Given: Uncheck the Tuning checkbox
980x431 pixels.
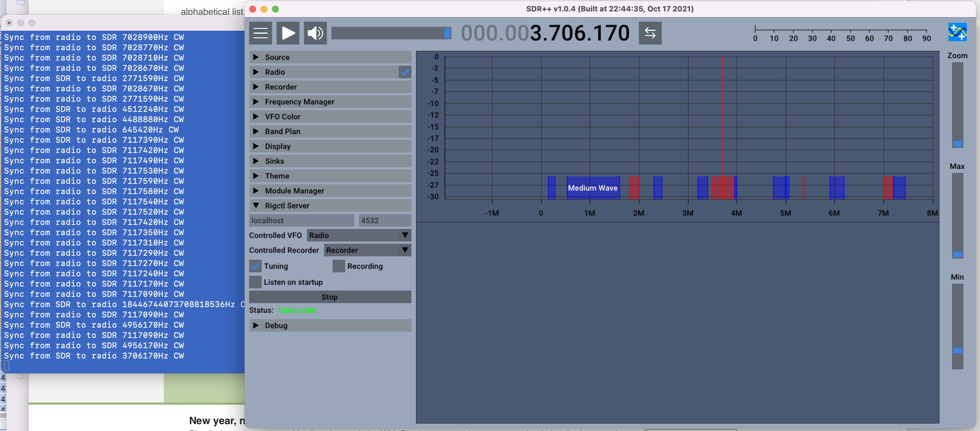Looking at the screenshot, I should [255, 266].
